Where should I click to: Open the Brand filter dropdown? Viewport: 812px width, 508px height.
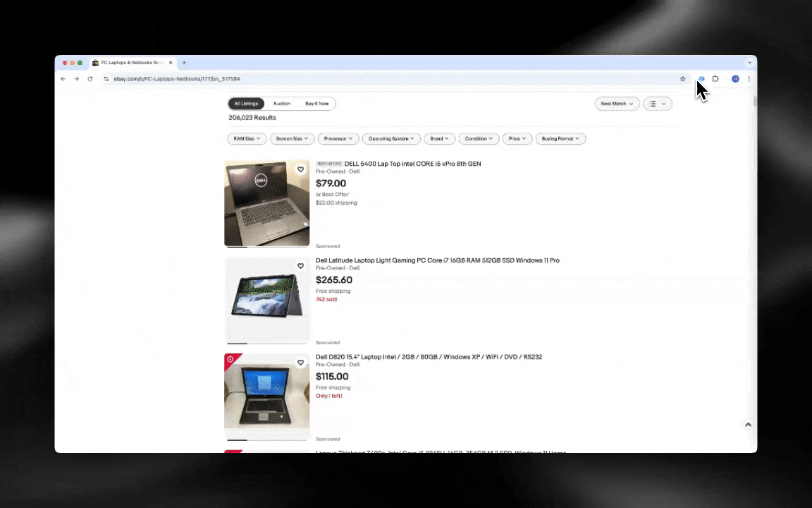click(440, 138)
